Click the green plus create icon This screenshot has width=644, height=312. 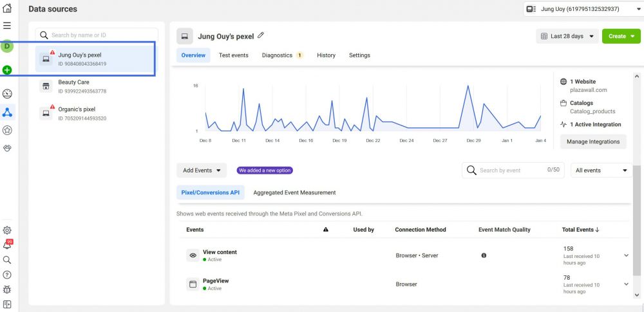click(7, 70)
